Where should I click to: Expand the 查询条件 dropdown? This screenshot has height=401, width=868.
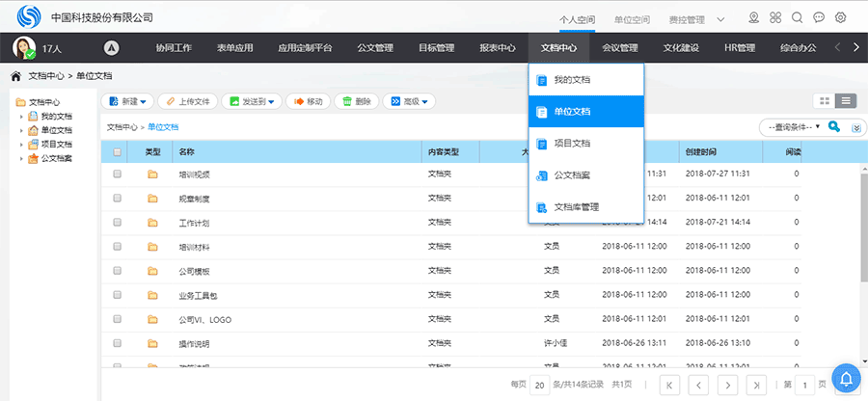(x=791, y=126)
